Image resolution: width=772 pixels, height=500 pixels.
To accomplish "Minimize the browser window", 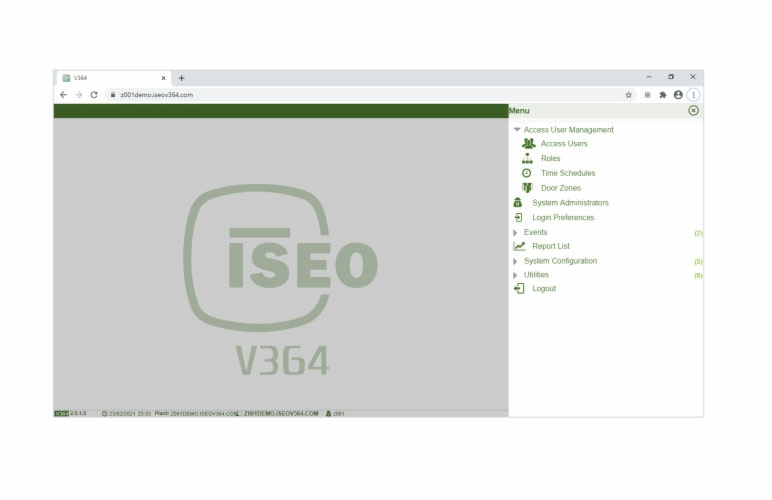I will (649, 77).
